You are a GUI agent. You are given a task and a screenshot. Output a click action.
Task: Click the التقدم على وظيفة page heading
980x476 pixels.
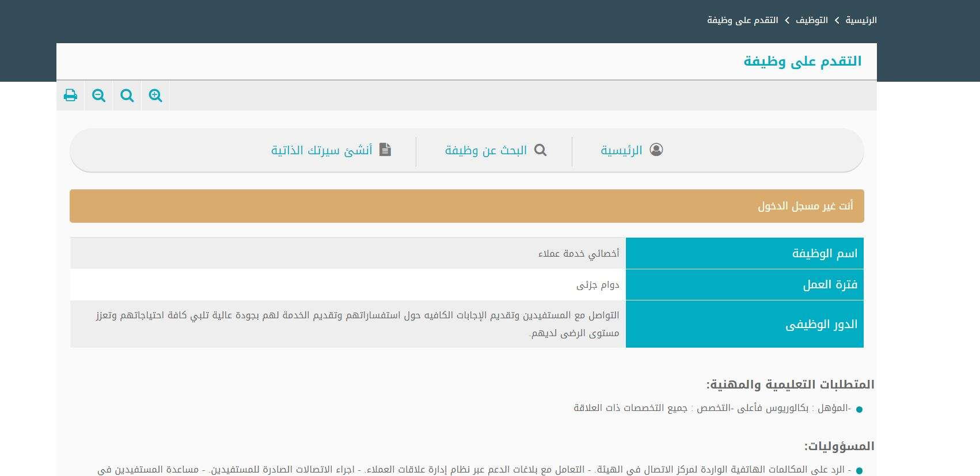(803, 61)
